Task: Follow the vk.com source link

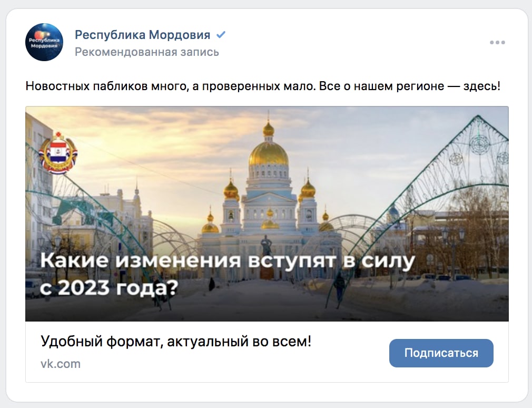Action: click(x=61, y=364)
